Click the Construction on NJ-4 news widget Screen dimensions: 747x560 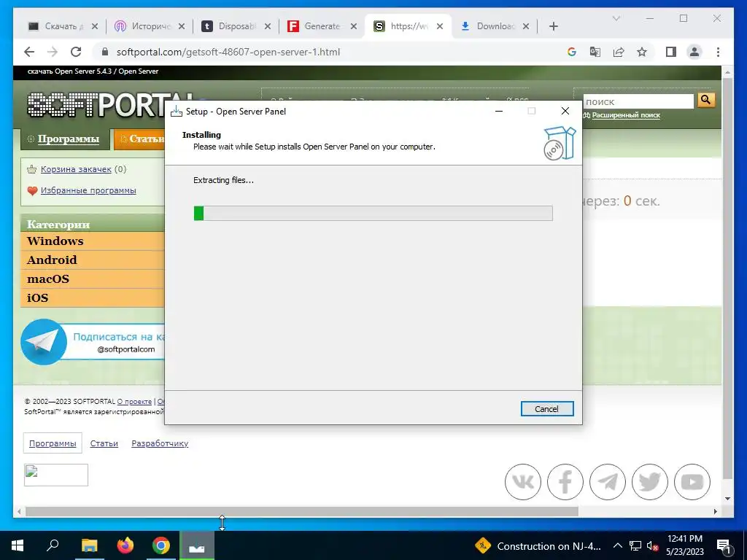[x=538, y=546]
